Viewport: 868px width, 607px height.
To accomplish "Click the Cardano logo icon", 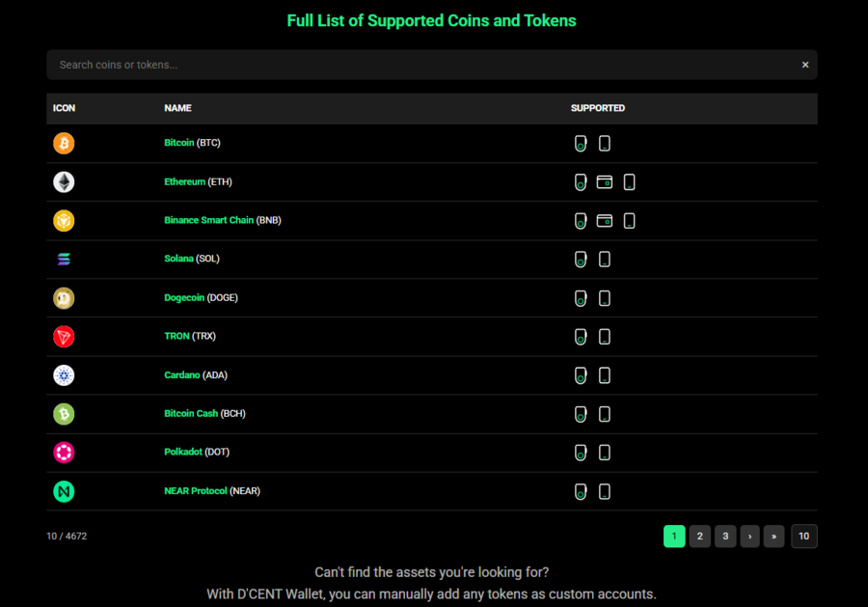I will pyautogui.click(x=64, y=375).
